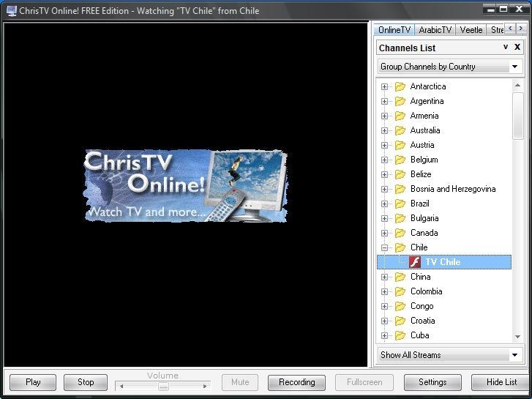532x399 pixels.
Task: Click the Belize folder icon
Action: click(400, 174)
